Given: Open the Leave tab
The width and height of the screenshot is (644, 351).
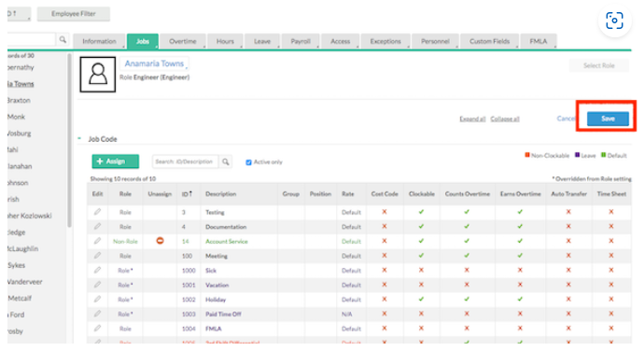Looking at the screenshot, I should 262,41.
